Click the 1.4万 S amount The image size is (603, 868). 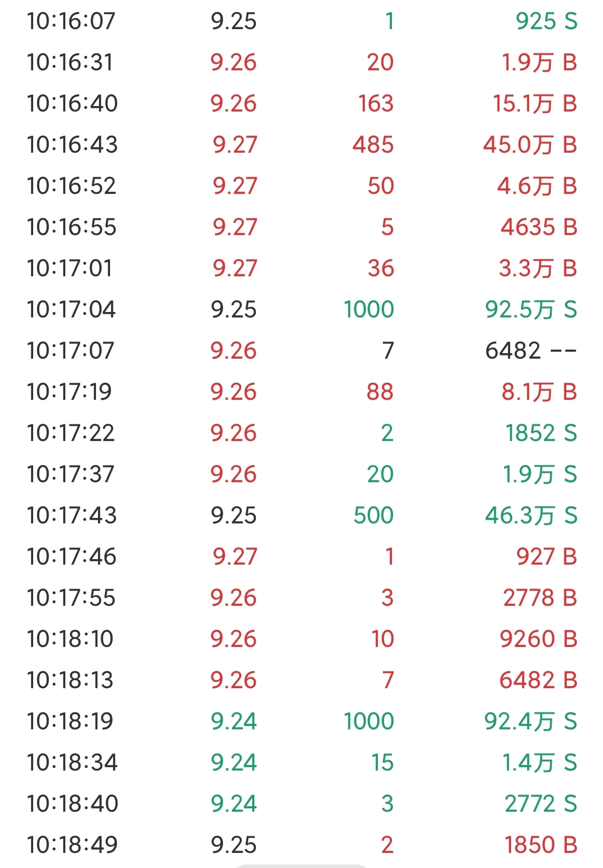click(539, 763)
